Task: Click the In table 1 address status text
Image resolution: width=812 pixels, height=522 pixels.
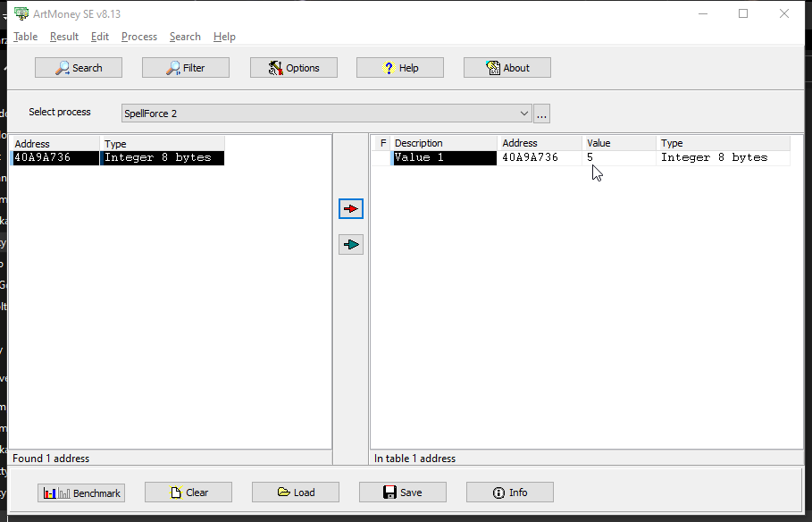Action: coord(414,459)
